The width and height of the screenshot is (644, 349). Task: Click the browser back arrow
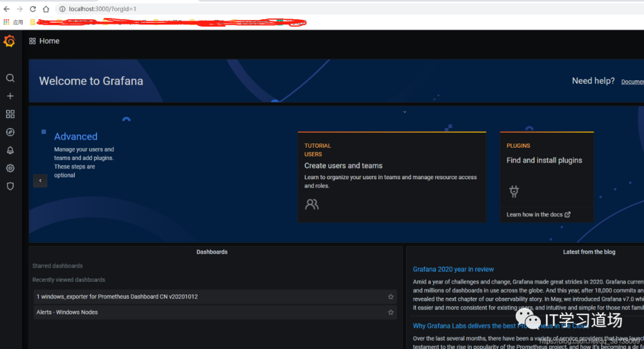[x=7, y=8]
